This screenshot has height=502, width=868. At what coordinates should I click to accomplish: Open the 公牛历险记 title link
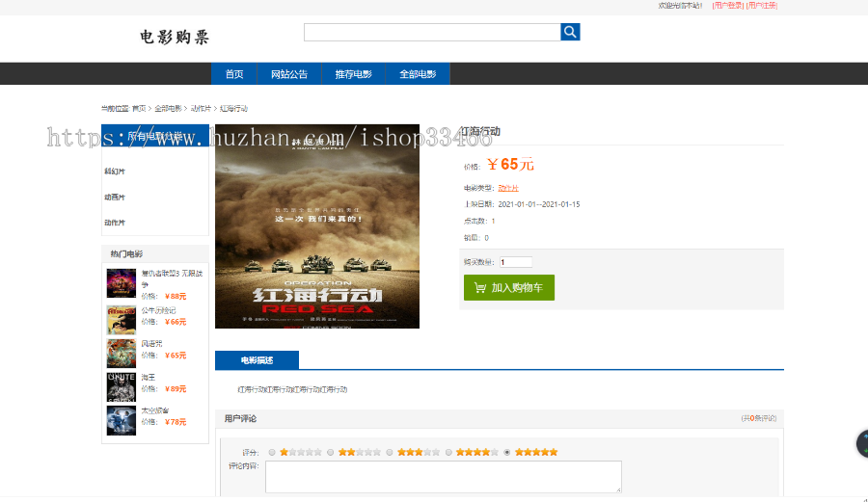158,310
